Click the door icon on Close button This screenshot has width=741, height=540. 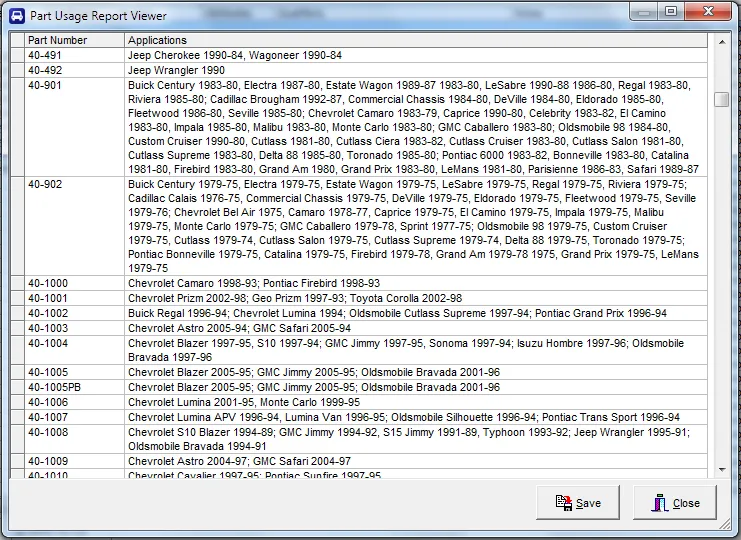660,503
